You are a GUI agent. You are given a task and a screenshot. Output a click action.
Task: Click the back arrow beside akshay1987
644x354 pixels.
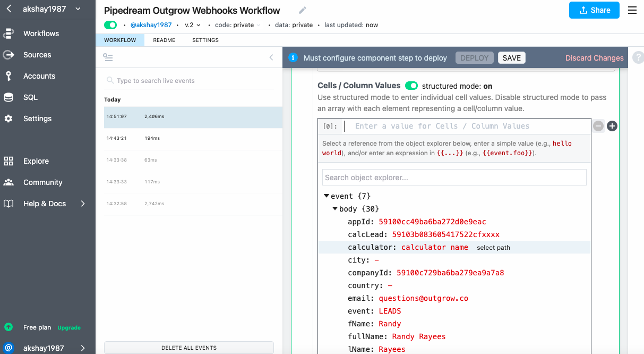click(8, 9)
